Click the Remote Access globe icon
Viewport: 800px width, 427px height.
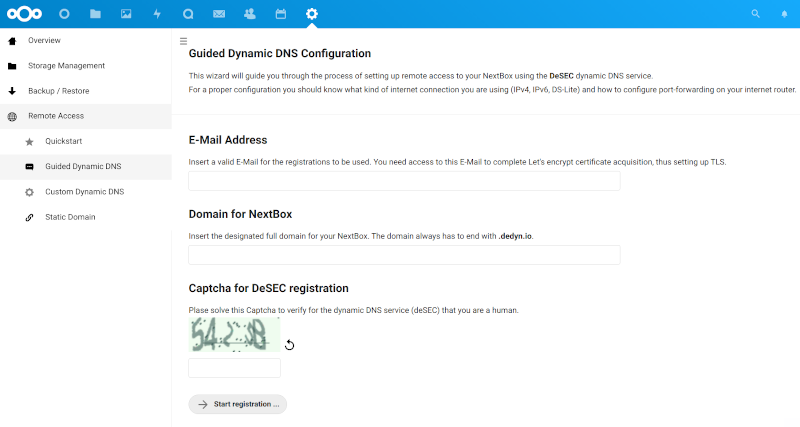pyautogui.click(x=12, y=116)
